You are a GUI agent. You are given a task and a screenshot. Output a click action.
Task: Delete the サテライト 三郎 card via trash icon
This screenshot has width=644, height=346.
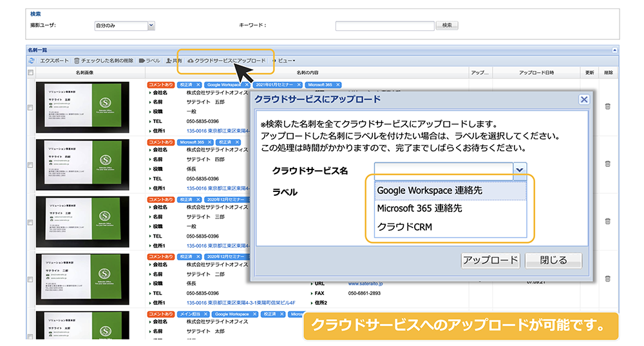tap(607, 221)
